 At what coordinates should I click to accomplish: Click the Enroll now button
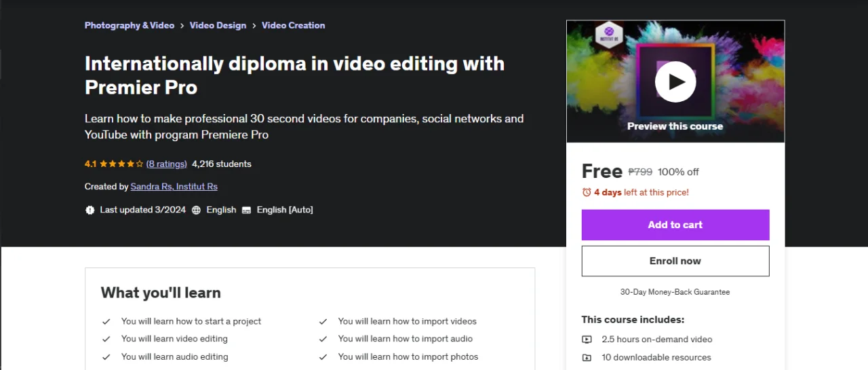pyautogui.click(x=675, y=261)
